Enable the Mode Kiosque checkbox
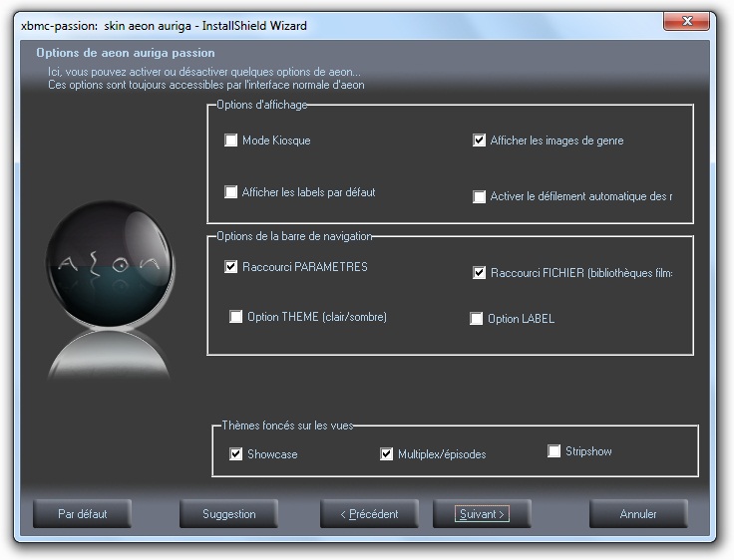The height and width of the screenshot is (560, 734). [231, 140]
